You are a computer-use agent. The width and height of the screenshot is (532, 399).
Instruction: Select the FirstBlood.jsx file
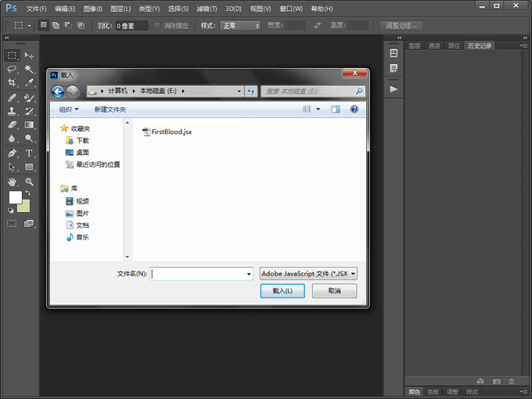click(167, 131)
